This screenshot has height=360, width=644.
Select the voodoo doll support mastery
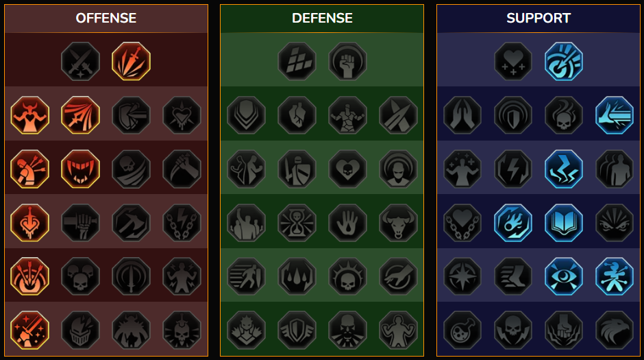615,276
